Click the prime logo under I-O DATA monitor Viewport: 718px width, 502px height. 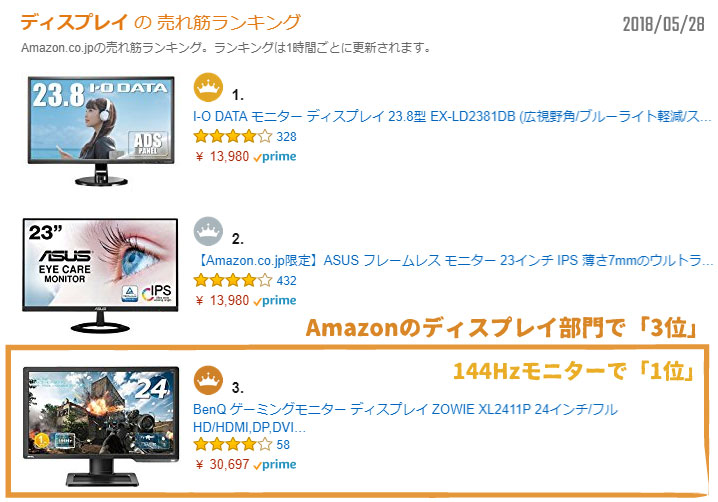[275, 157]
